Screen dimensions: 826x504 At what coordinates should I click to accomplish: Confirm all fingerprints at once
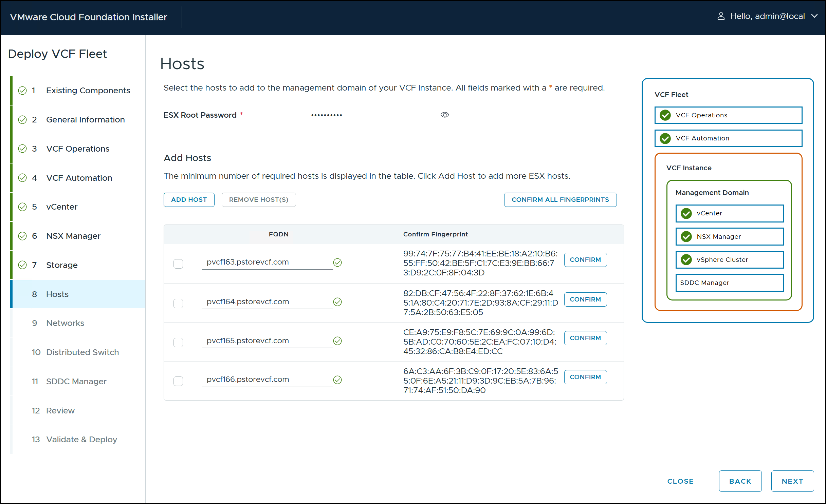[x=560, y=200]
